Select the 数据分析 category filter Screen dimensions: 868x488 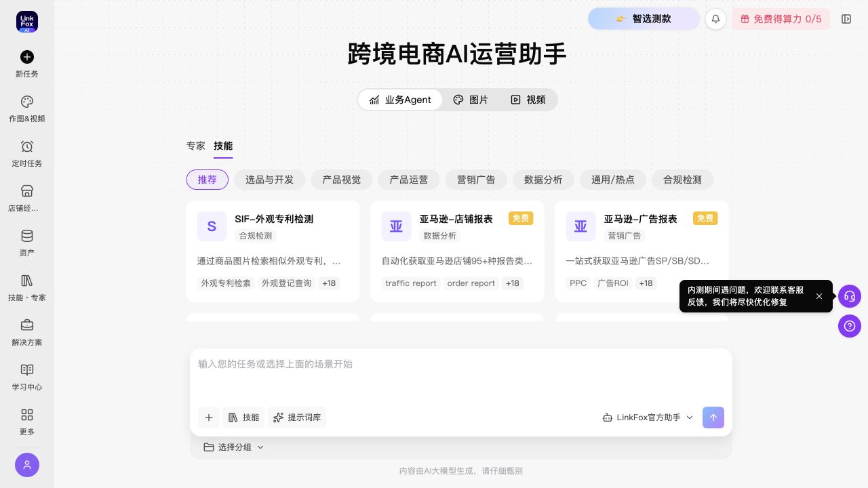click(543, 180)
